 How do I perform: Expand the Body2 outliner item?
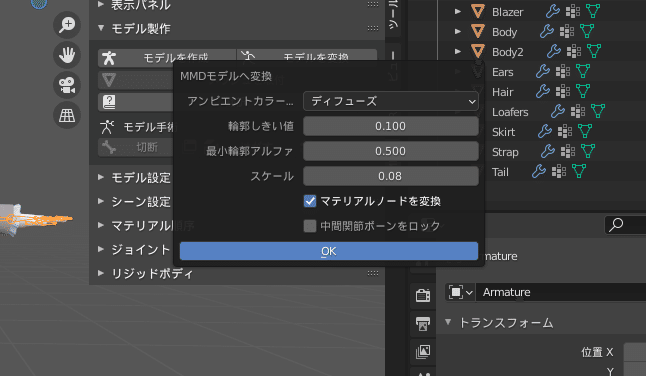pyautogui.click(x=458, y=51)
